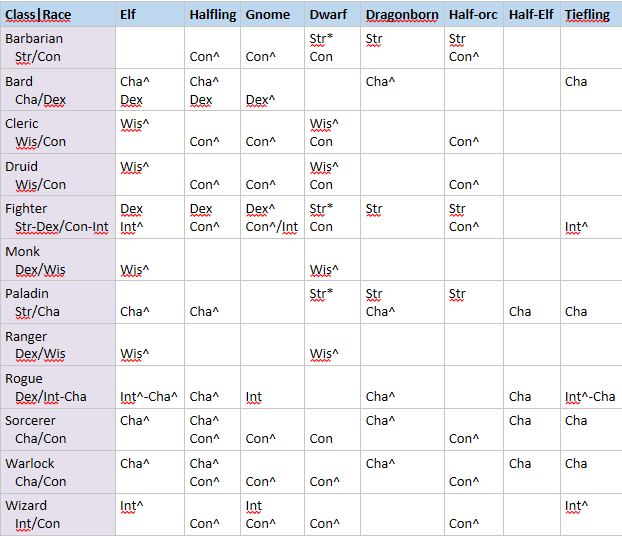The image size is (622, 536).
Task: Click the Monk row label
Action: (x=22, y=251)
